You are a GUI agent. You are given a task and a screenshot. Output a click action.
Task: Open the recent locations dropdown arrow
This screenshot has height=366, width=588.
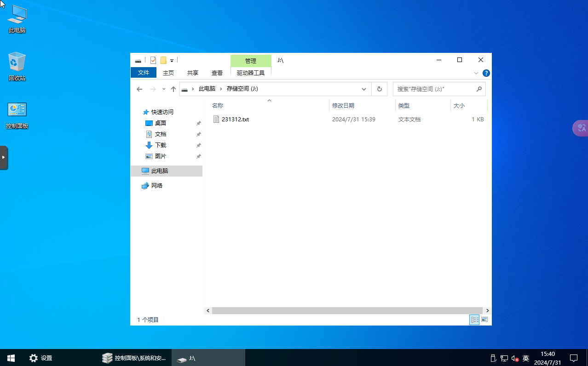tap(164, 89)
